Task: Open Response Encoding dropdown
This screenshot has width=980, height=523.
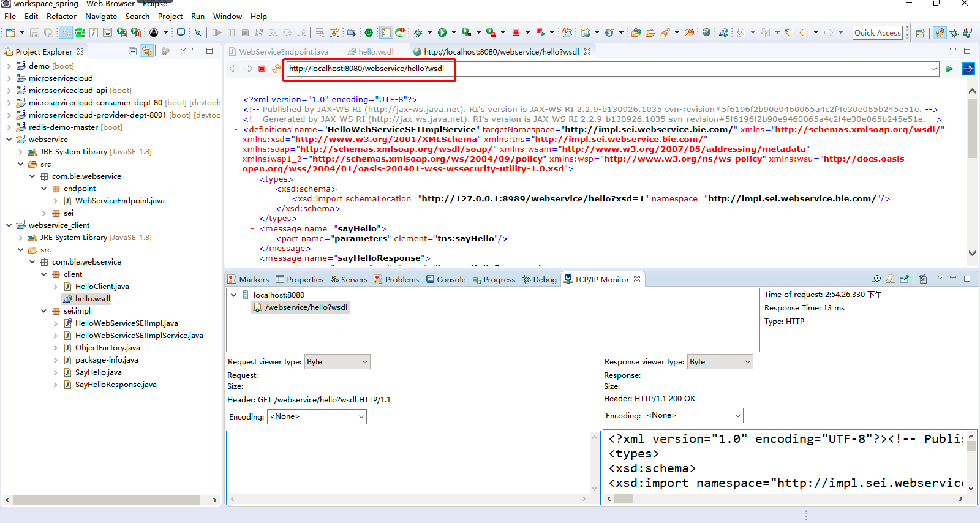Action: [x=693, y=415]
